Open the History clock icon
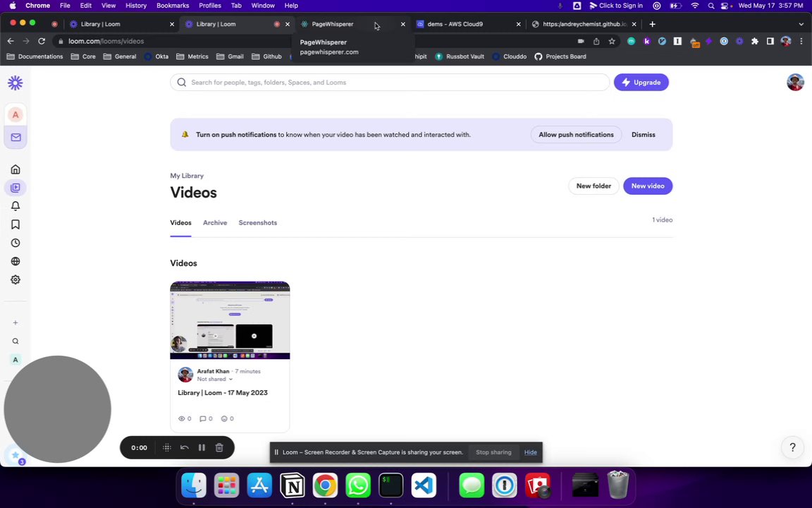 16,243
